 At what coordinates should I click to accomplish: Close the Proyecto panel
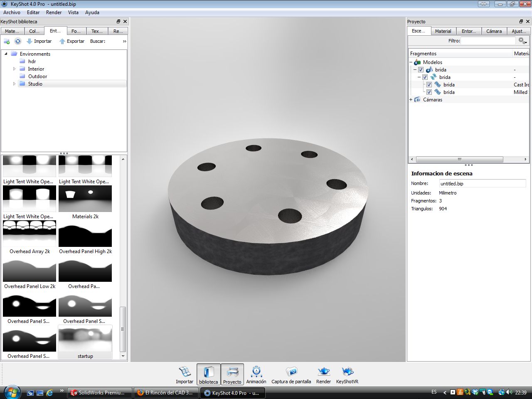point(528,21)
